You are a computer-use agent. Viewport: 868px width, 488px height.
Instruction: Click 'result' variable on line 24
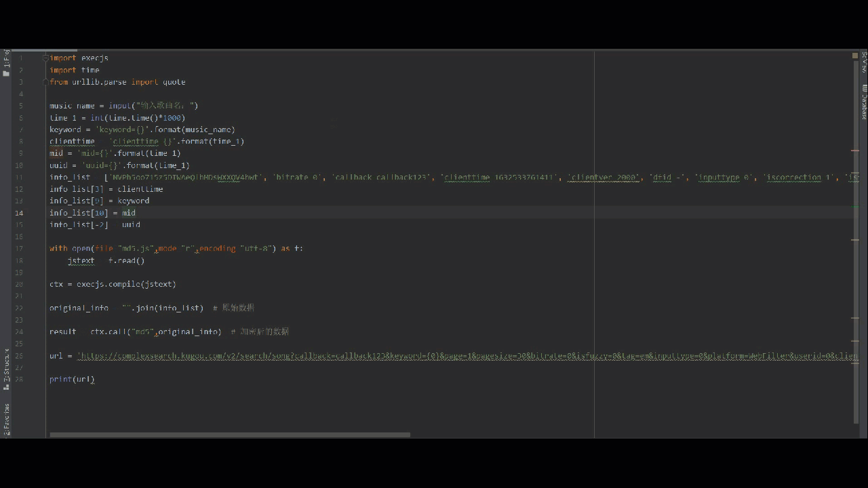coord(63,332)
